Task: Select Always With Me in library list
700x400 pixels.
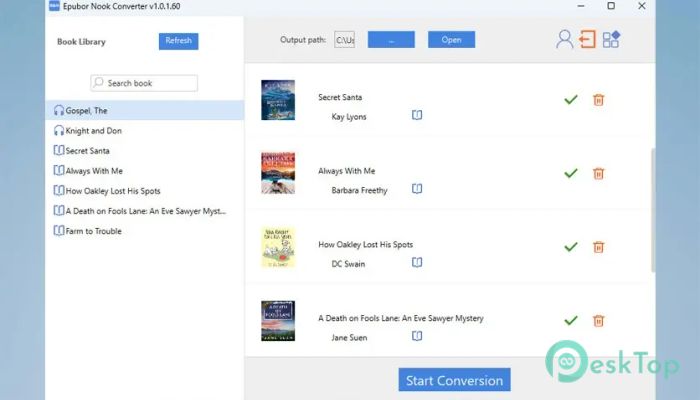Action: coord(145,171)
